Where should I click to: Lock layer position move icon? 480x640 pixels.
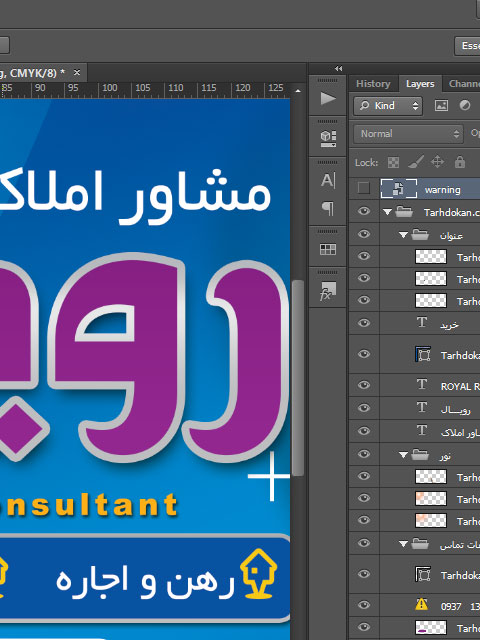(437, 162)
